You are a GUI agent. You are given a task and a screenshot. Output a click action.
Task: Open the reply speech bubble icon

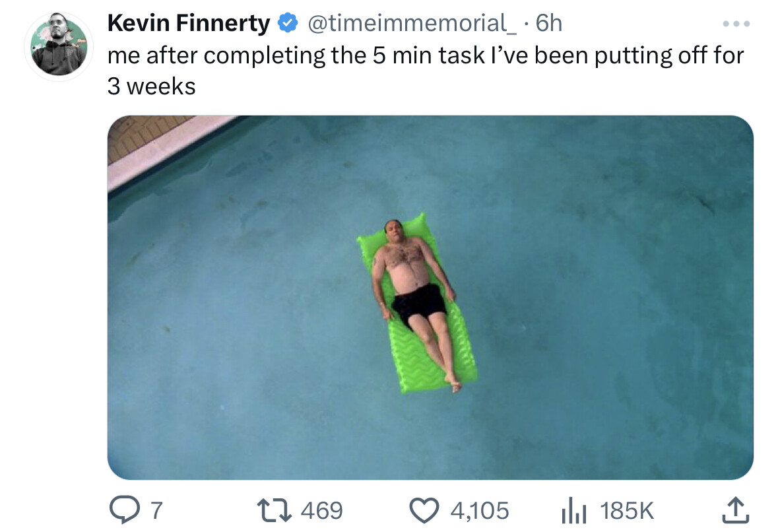124,510
